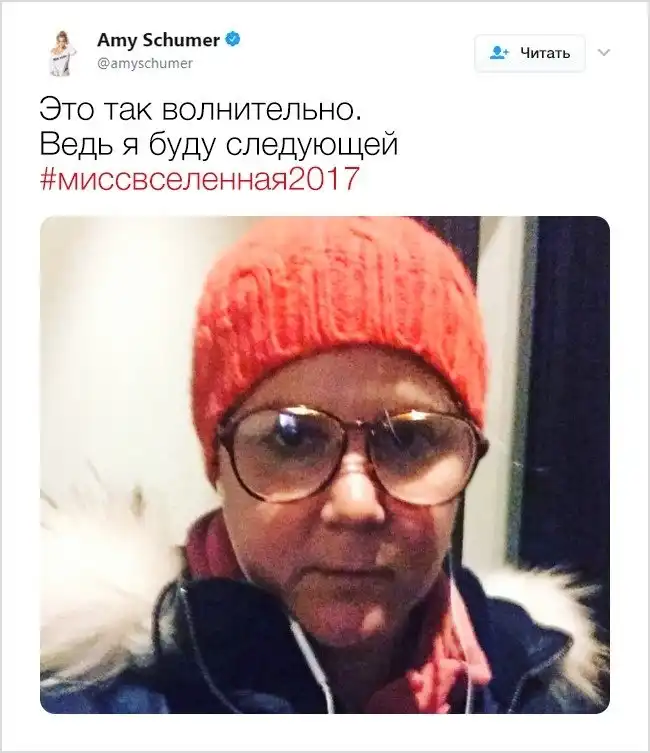Click the person-plus follow icon
This screenshot has height=753, width=650.
point(499,52)
